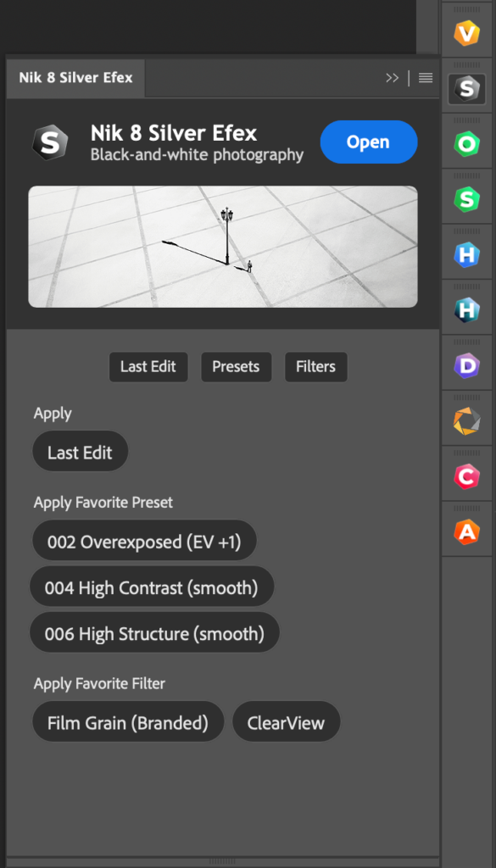This screenshot has width=496, height=868.
Task: Open the panel hamburger options menu
Action: [x=425, y=78]
